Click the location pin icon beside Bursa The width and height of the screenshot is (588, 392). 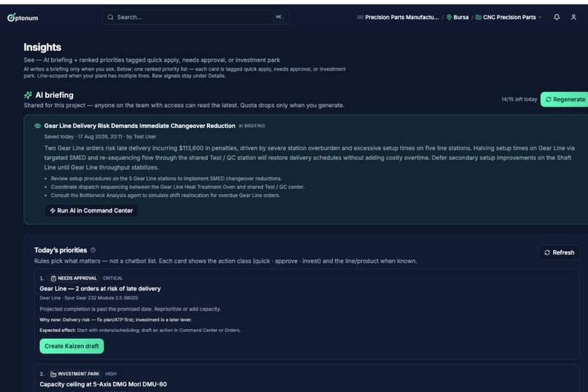pyautogui.click(x=449, y=18)
